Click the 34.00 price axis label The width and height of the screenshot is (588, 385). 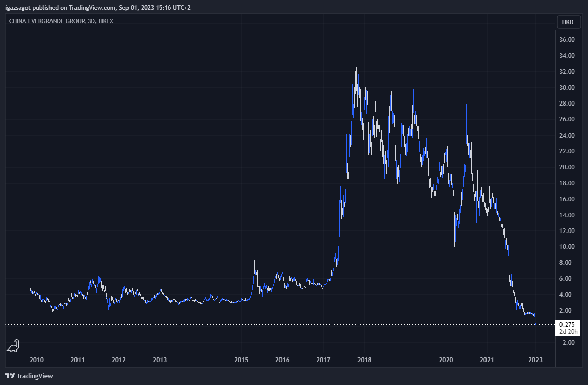567,56
